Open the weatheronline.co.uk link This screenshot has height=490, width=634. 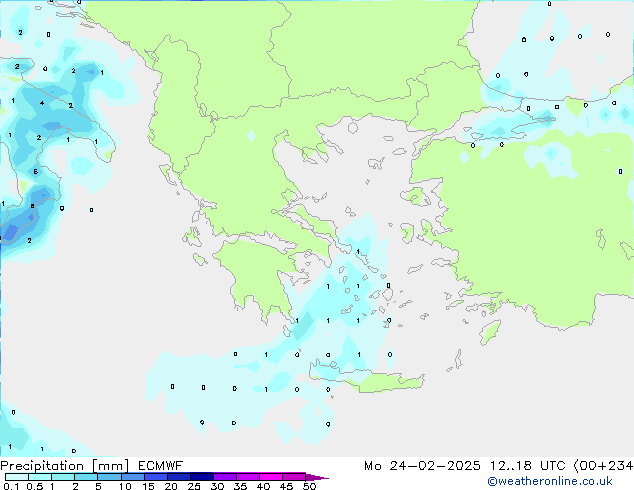[550, 481]
